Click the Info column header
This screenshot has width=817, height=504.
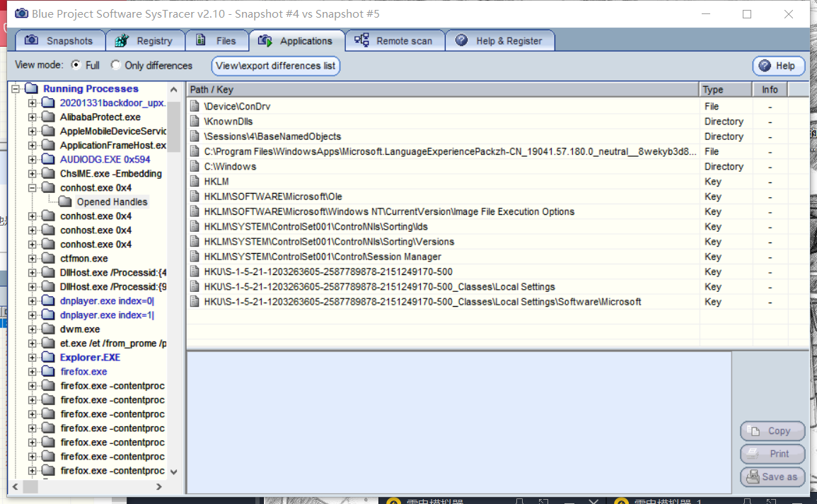(770, 90)
